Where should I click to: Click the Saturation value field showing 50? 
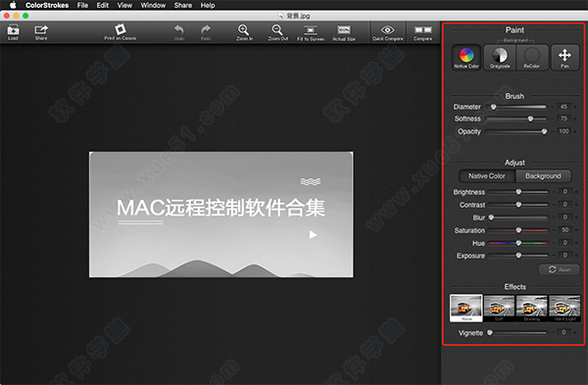click(565, 230)
